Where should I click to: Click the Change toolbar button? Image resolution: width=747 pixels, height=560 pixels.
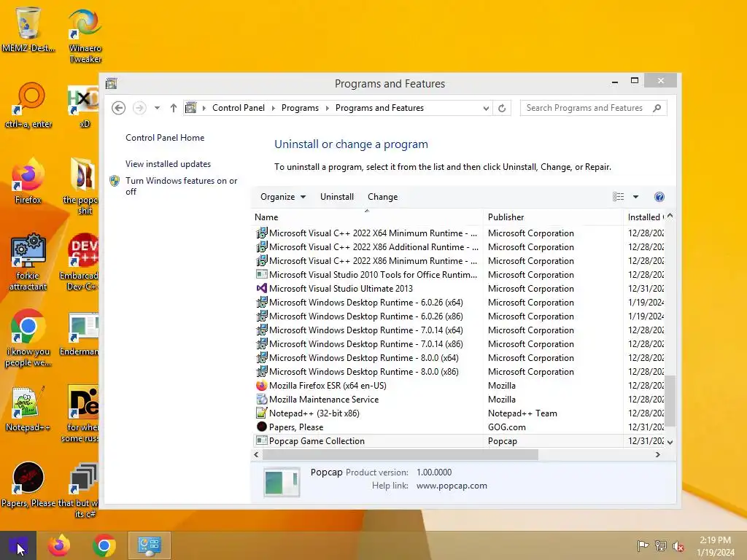(x=382, y=197)
